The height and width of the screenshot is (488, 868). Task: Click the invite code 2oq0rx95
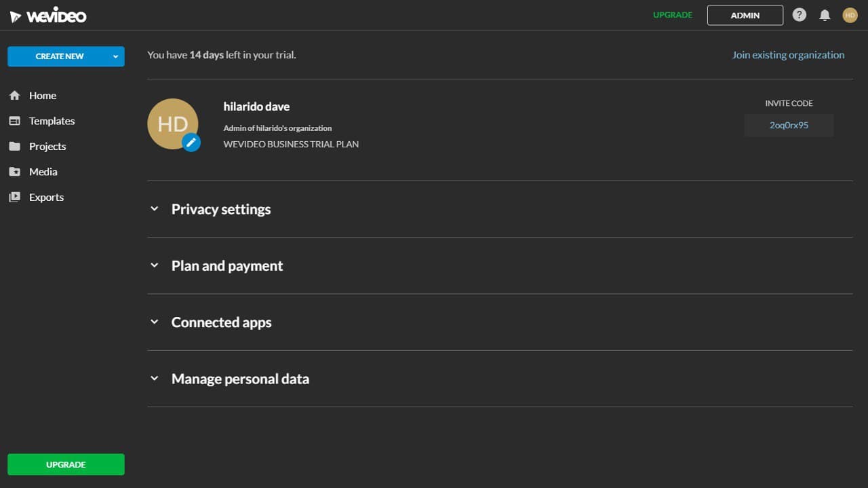pos(789,126)
